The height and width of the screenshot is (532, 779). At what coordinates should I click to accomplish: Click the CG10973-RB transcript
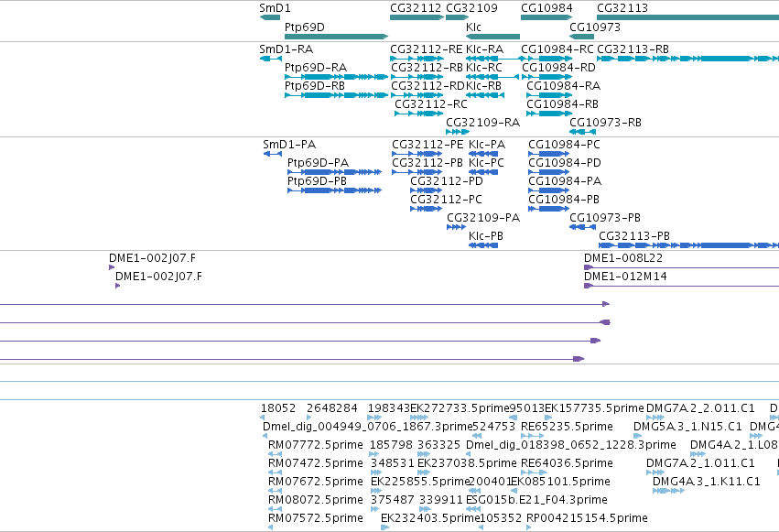(x=583, y=132)
